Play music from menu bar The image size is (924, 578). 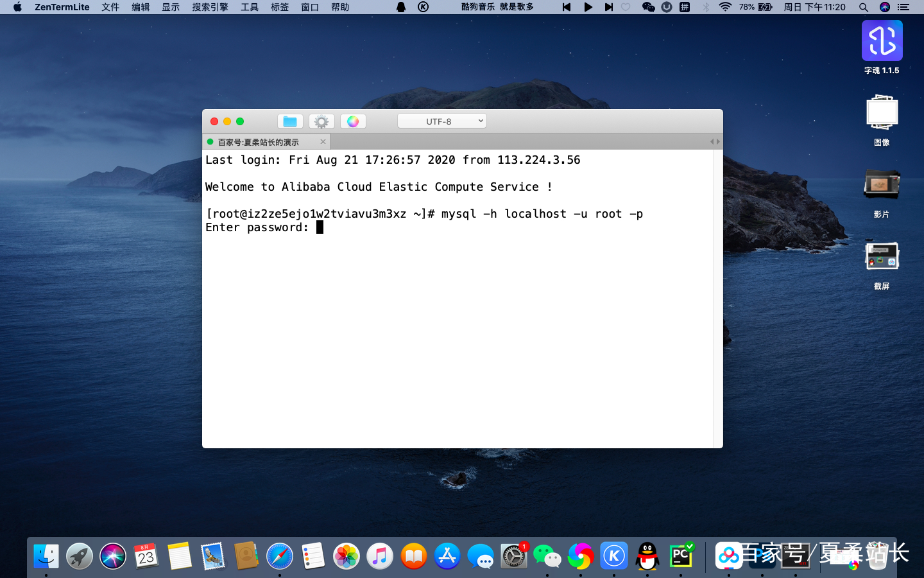tap(588, 7)
